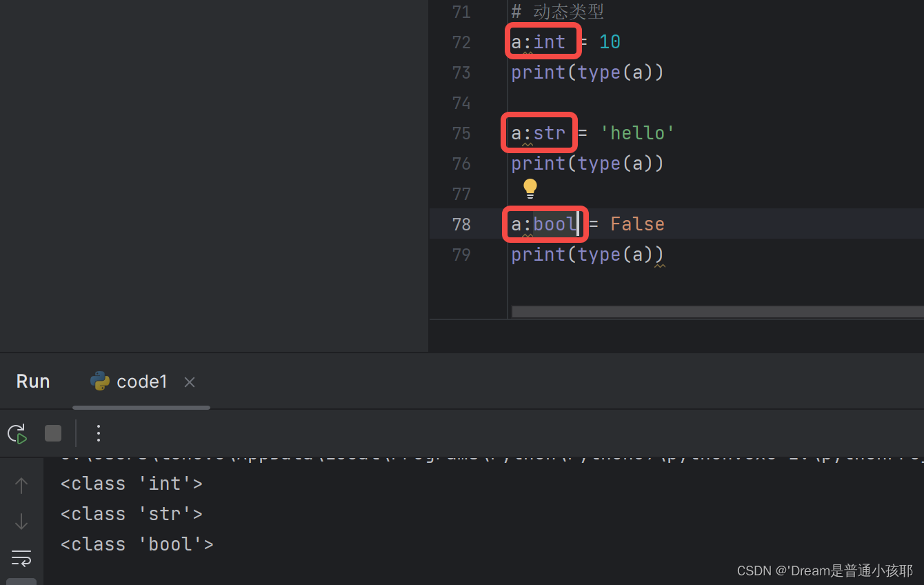Click the up arrow in the console gutter

click(21, 485)
